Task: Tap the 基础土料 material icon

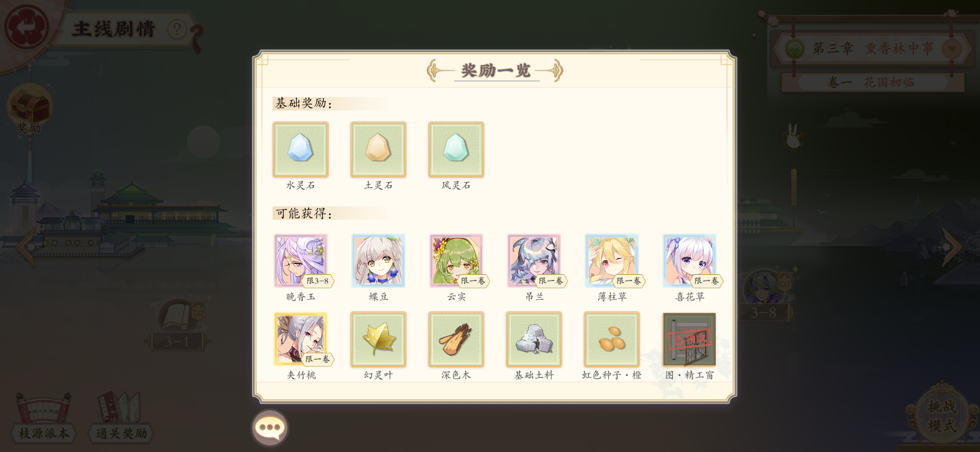Action: tap(534, 339)
